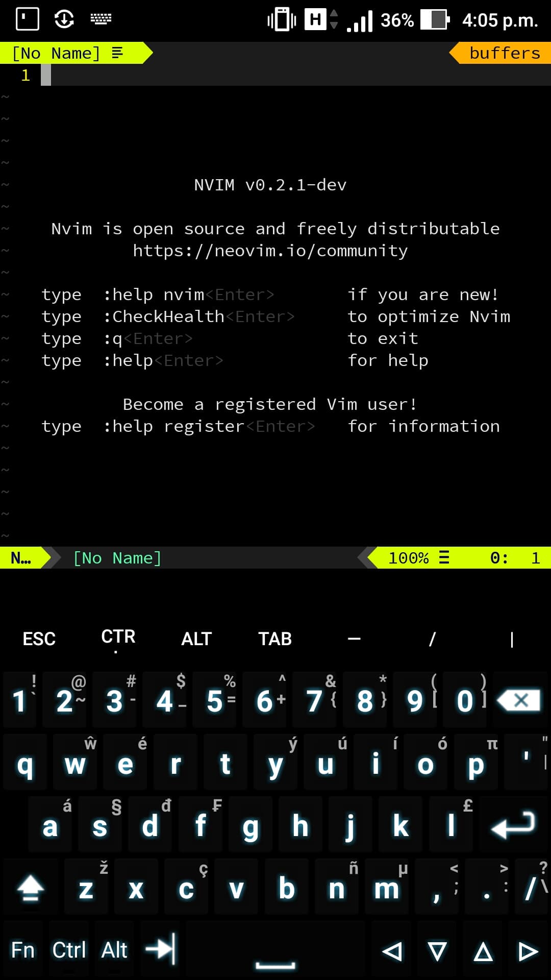551x980 pixels.
Task: Click the NVIM v0.2.1-dev version text
Action: click(x=270, y=185)
